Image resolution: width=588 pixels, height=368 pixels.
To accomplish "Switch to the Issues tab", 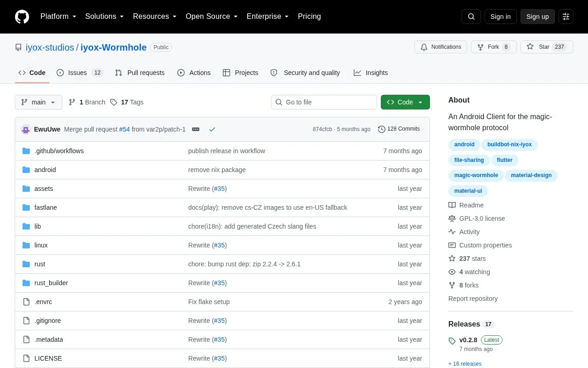I will tap(80, 73).
